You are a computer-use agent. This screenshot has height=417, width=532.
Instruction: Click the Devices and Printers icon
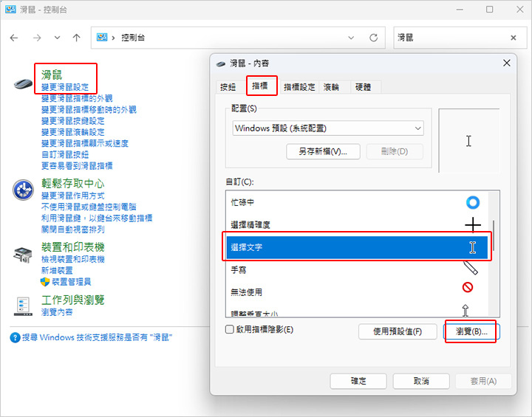point(23,255)
